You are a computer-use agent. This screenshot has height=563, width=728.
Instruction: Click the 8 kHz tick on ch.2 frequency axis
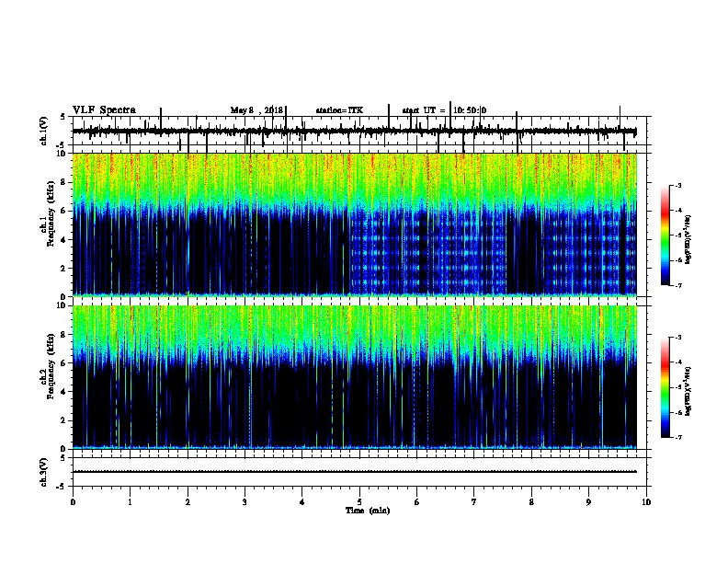(63, 335)
